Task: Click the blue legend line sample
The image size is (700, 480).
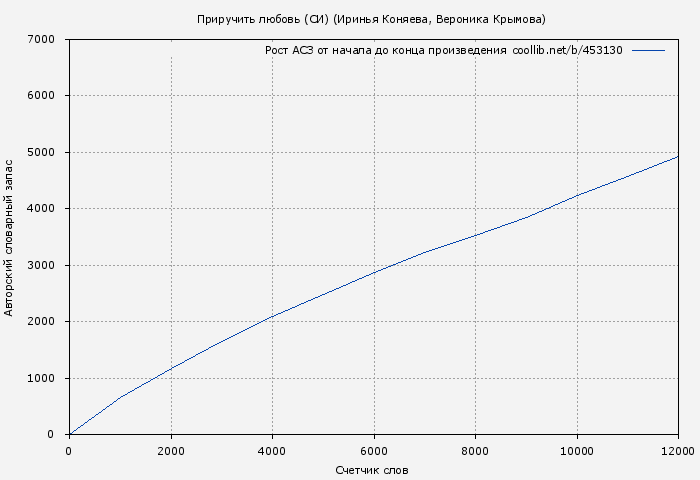Action: [x=649, y=50]
